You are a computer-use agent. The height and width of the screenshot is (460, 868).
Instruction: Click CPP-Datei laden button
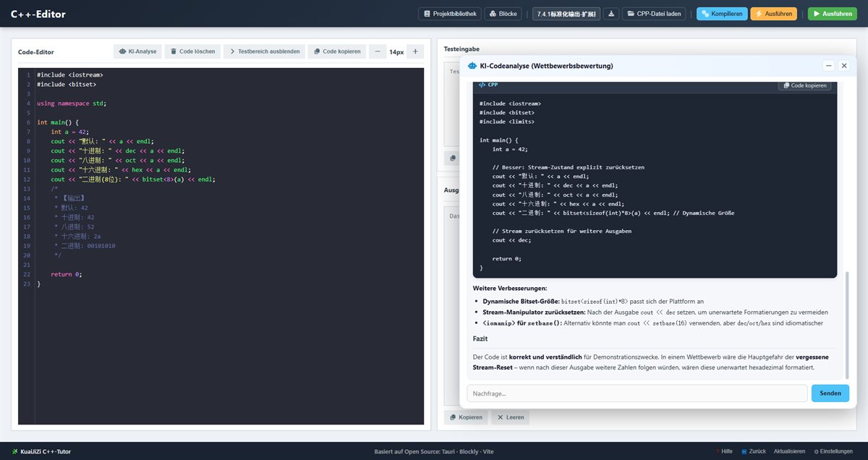tap(655, 14)
